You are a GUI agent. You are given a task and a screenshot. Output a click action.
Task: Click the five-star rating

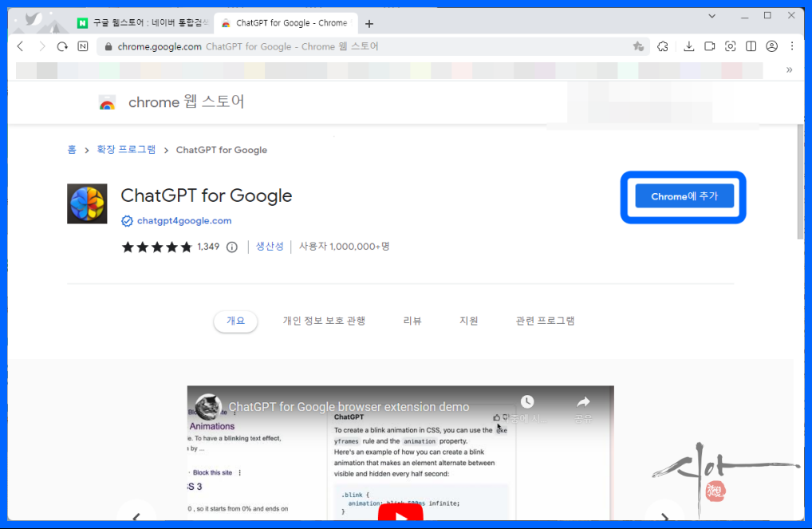coord(156,247)
